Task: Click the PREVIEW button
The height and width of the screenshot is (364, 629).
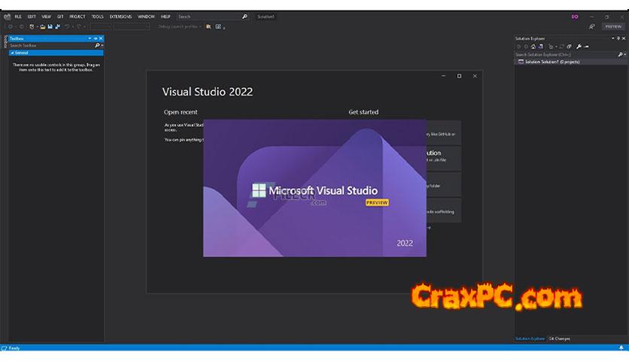Action: [x=612, y=26]
